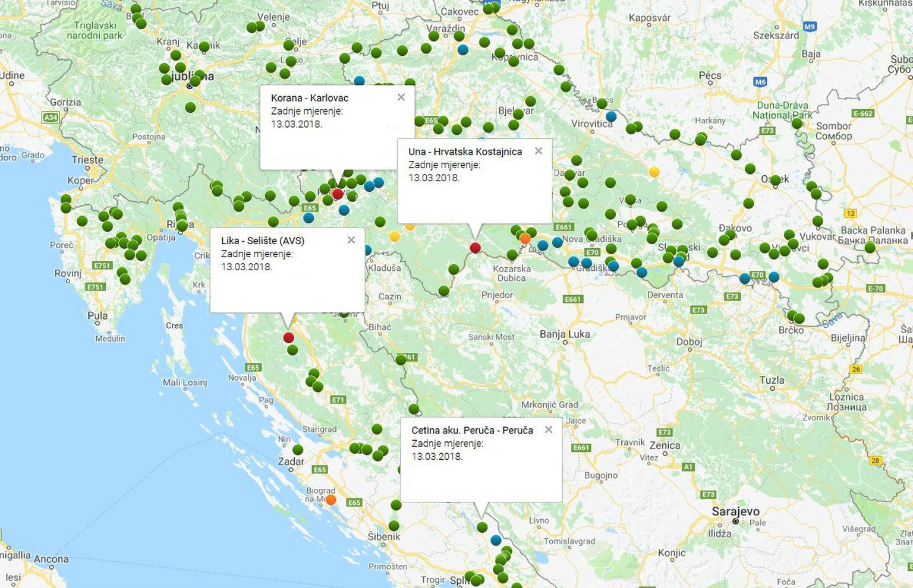Click the Cetina aku. Peruča - Peruča title text
913x588 pixels.
pos(472,430)
